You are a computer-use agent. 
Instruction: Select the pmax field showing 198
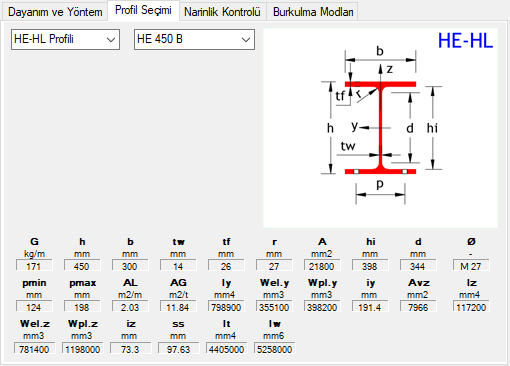click(82, 307)
